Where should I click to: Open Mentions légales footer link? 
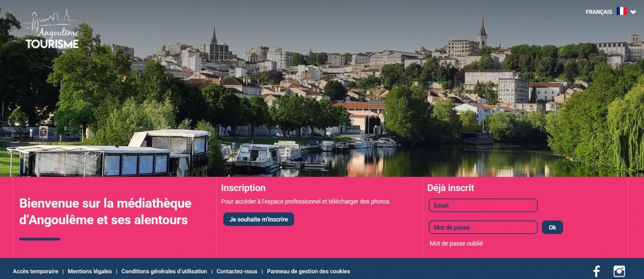[x=90, y=271]
